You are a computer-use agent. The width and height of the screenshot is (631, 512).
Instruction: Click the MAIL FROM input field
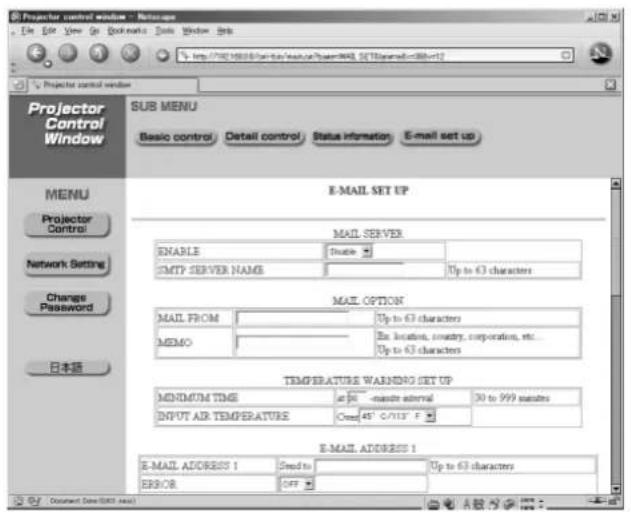[x=293, y=318]
